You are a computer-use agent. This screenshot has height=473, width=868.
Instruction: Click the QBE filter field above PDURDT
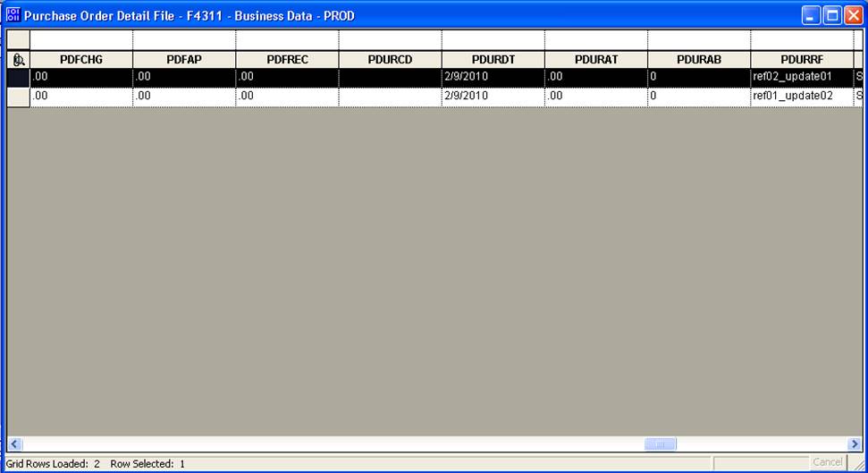pyautogui.click(x=493, y=40)
